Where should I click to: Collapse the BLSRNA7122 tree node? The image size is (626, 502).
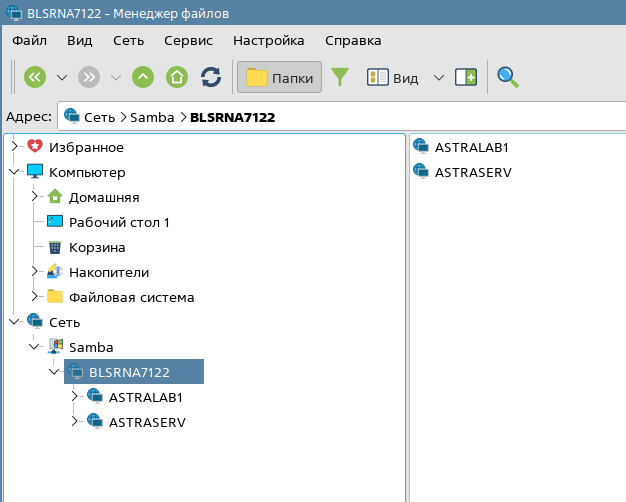(x=54, y=372)
